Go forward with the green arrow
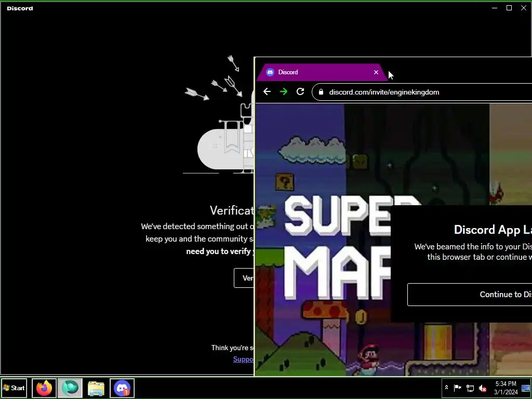Image resolution: width=532 pixels, height=399 pixels. click(284, 91)
